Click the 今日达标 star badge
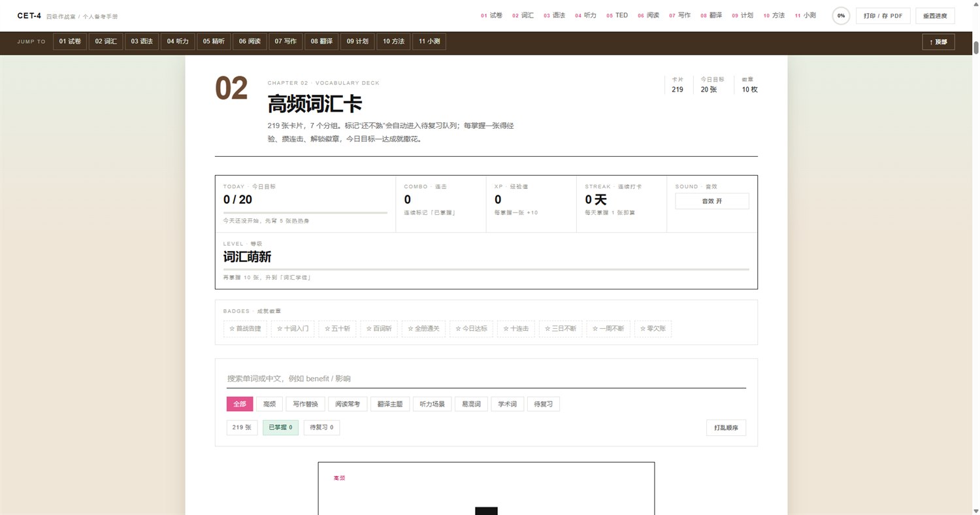 [471, 329]
